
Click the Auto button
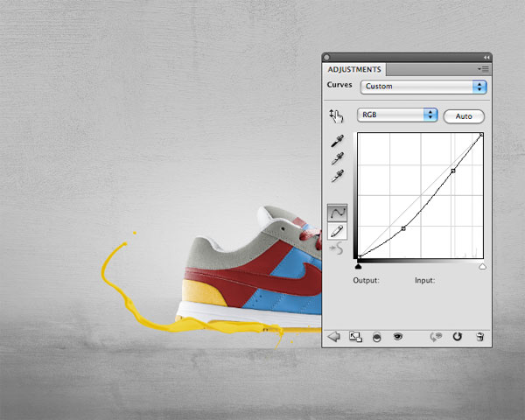pos(464,116)
